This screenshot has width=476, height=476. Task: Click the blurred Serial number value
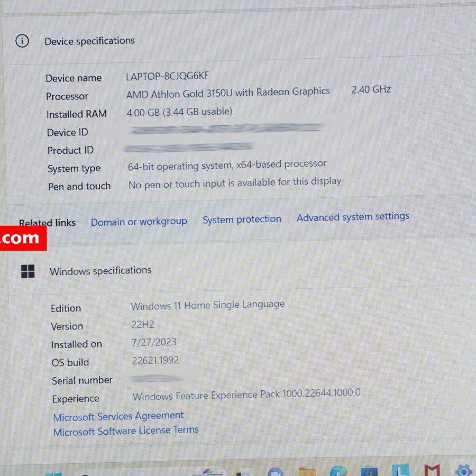point(157,379)
